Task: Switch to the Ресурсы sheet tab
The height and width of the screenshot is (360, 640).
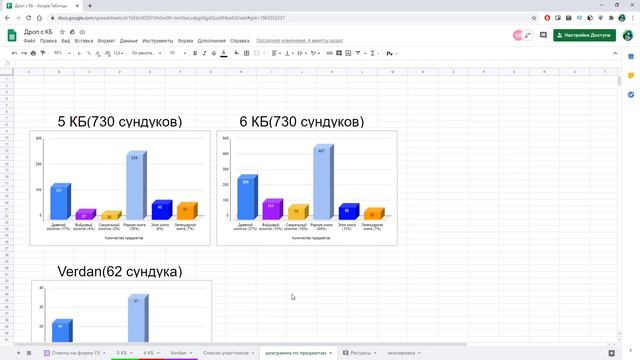Action: pos(361,353)
